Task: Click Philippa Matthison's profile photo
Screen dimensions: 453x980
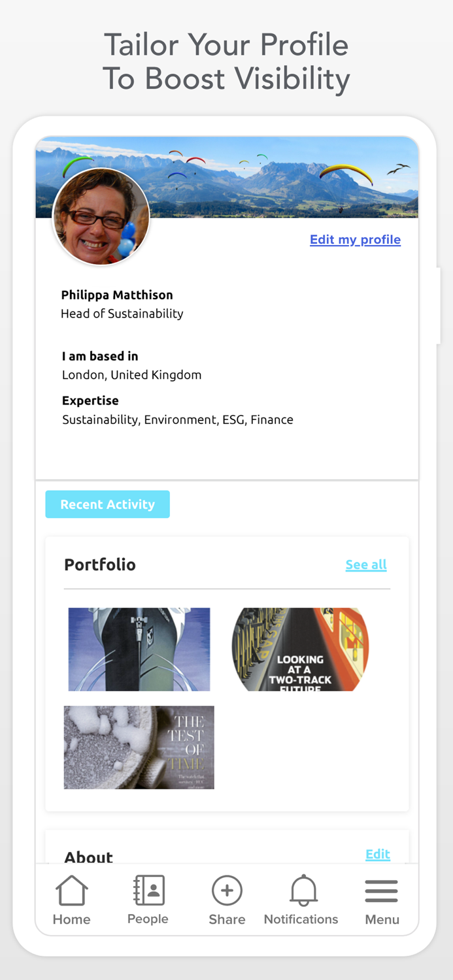Action: [x=101, y=217]
